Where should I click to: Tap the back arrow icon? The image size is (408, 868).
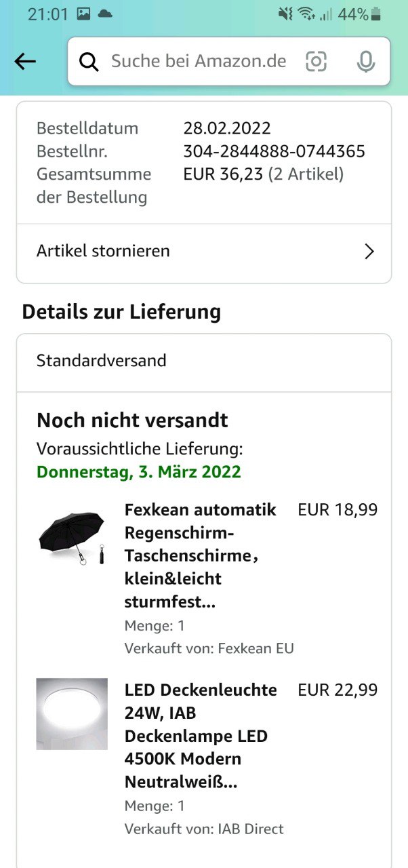pos(25,62)
